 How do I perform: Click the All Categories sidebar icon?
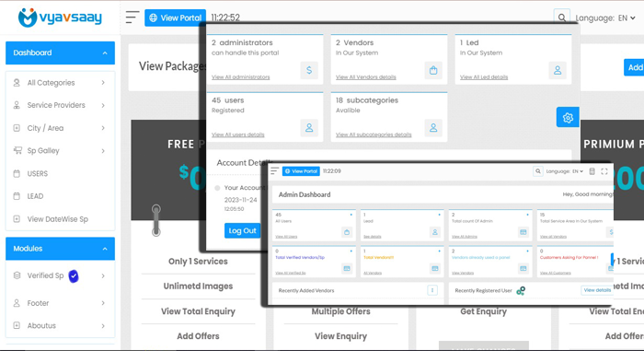(x=17, y=83)
